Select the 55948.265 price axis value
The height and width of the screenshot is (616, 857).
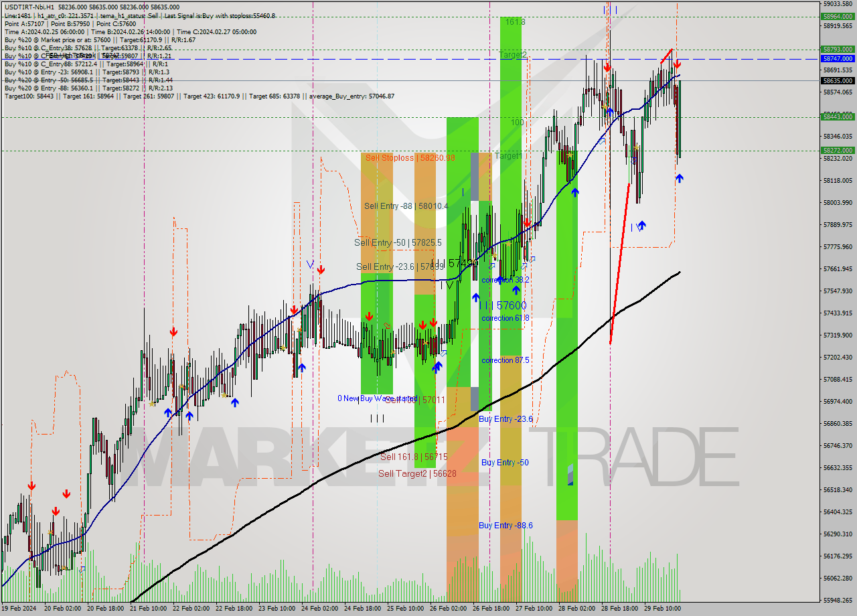point(837,600)
